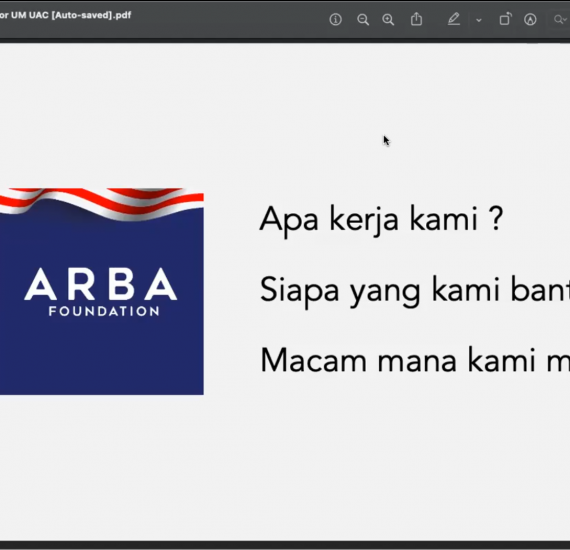This screenshot has width=570, height=550.
Task: Open the document Inspector info icon
Action: tap(335, 19)
